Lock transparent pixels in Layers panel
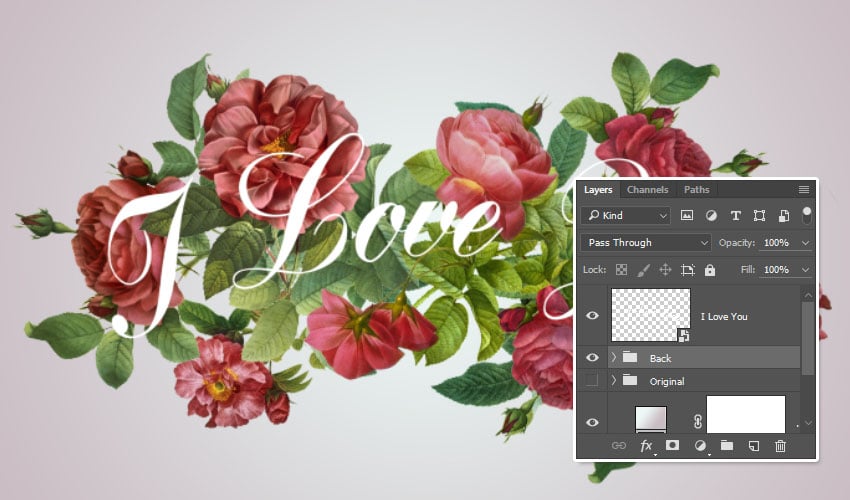This screenshot has height=500, width=850. [x=621, y=270]
